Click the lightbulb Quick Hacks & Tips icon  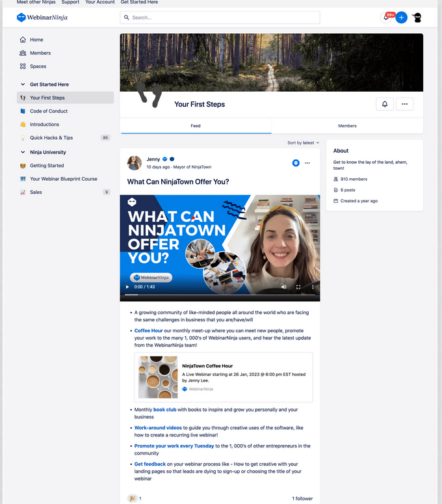click(23, 138)
